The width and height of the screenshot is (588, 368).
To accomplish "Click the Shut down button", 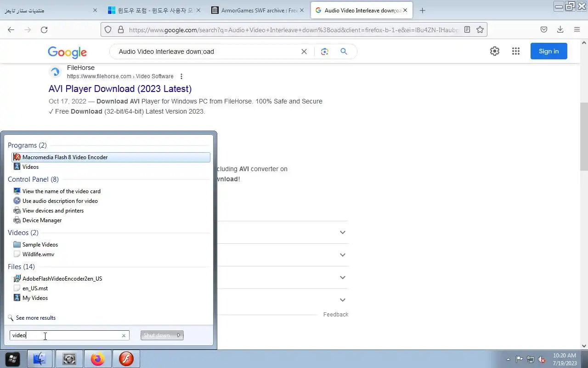I will click(x=157, y=335).
